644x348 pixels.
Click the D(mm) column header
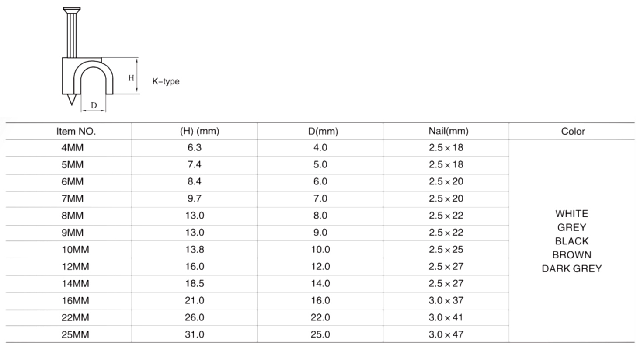point(320,131)
